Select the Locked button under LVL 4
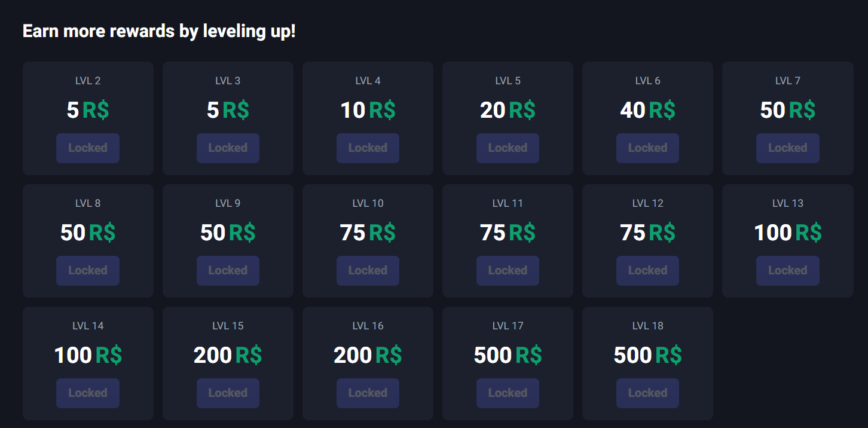 pyautogui.click(x=368, y=148)
